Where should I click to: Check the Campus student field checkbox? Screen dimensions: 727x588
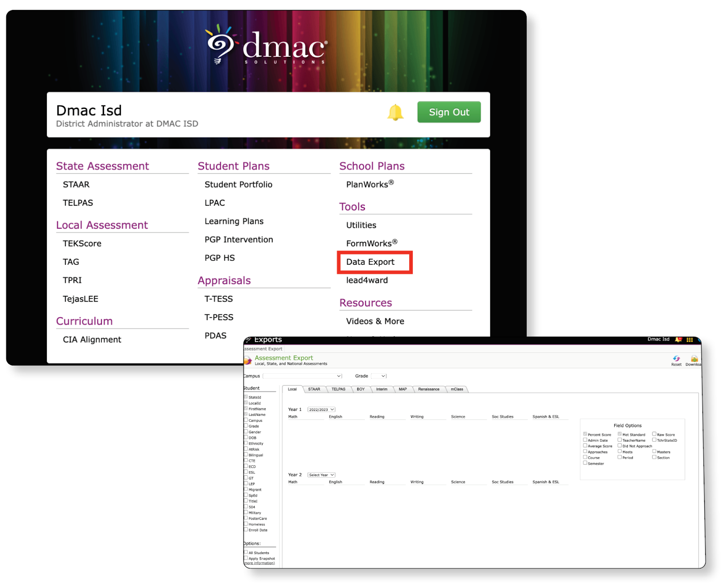246,420
